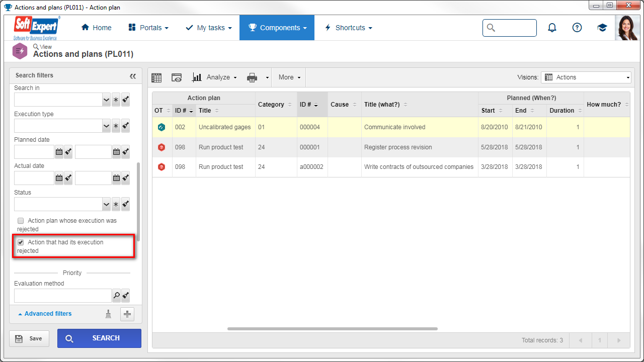
Task: Open the notifications bell
Action: pos(552,28)
